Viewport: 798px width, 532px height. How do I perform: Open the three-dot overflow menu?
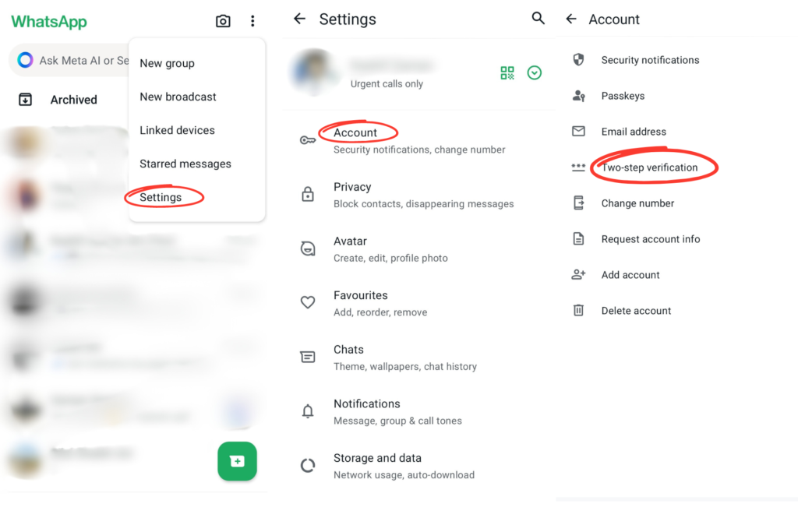252,21
